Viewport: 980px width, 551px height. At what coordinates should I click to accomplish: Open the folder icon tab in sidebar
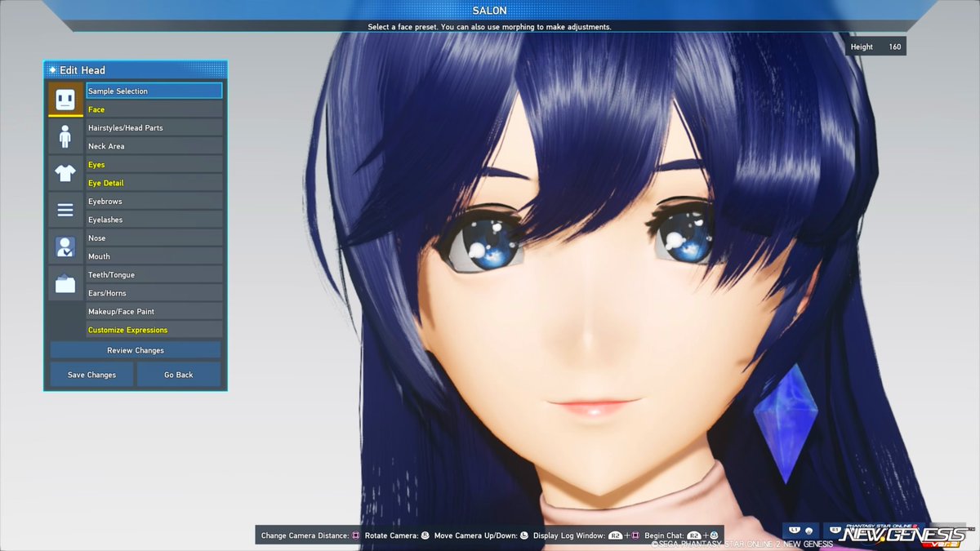pos(65,283)
